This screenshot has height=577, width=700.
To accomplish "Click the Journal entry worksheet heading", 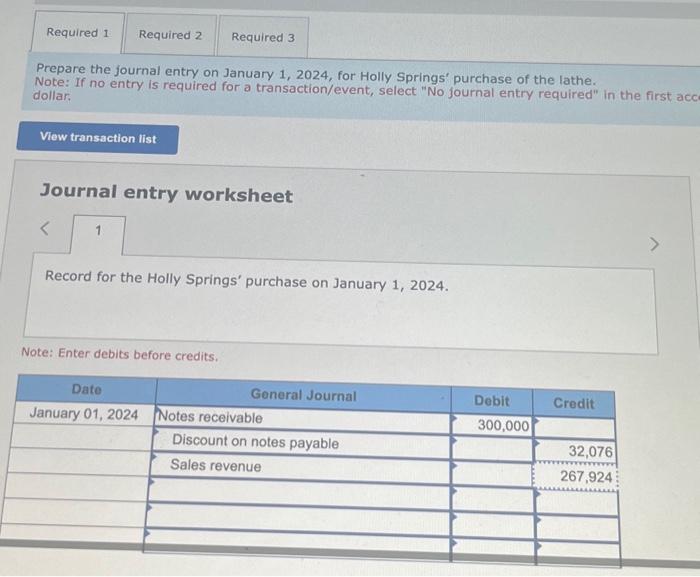I will (x=166, y=193).
